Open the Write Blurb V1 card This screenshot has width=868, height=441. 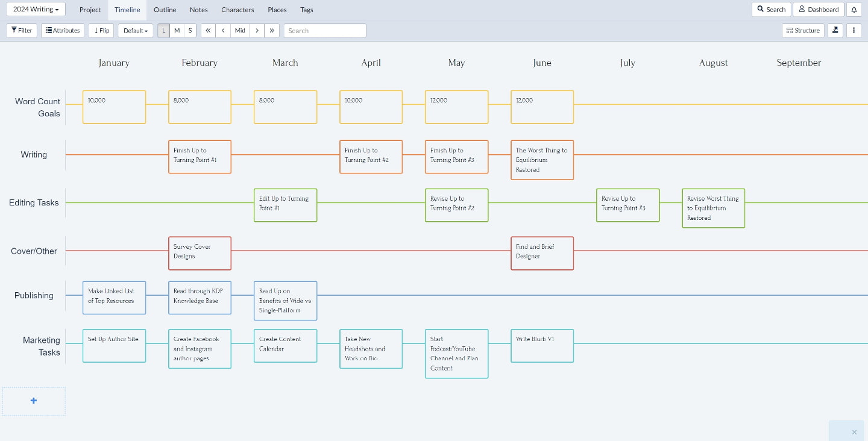tap(542, 346)
